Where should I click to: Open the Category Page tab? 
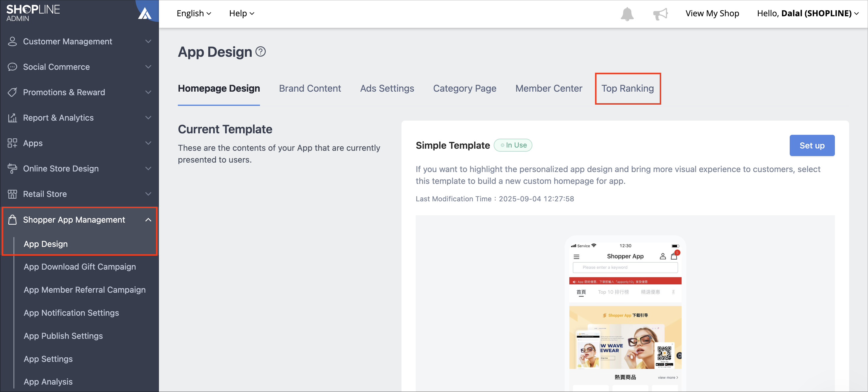click(x=465, y=88)
